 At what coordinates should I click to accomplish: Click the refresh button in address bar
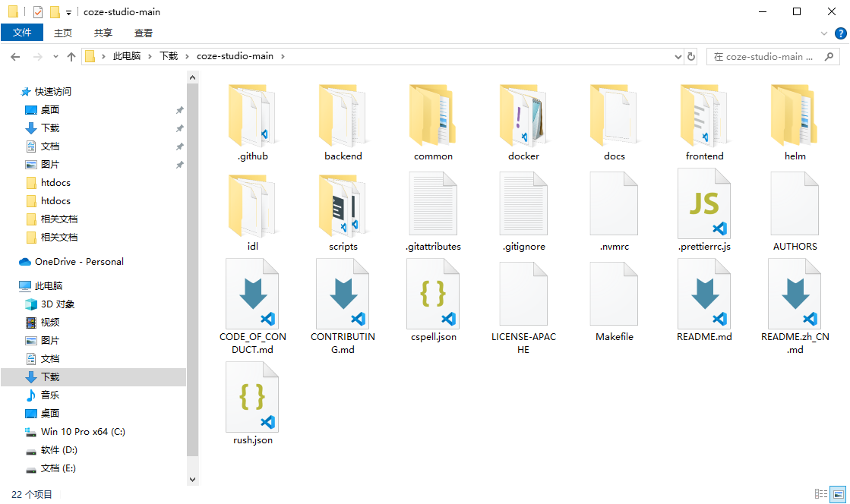click(691, 56)
